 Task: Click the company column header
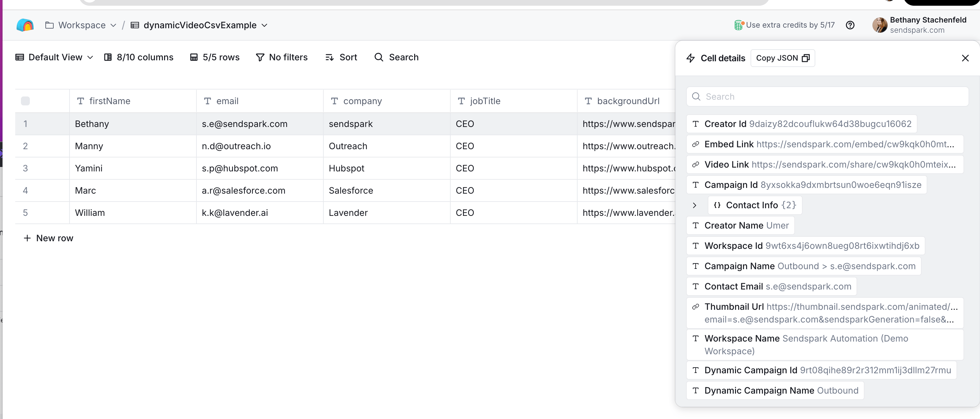(x=387, y=101)
